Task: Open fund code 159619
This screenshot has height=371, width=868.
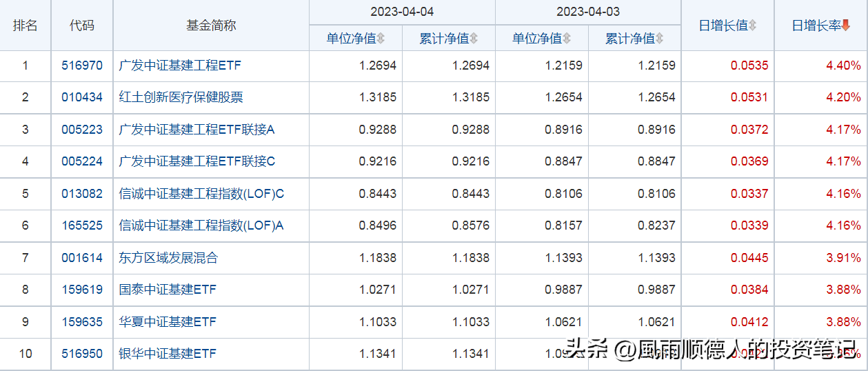Action: 82,290
